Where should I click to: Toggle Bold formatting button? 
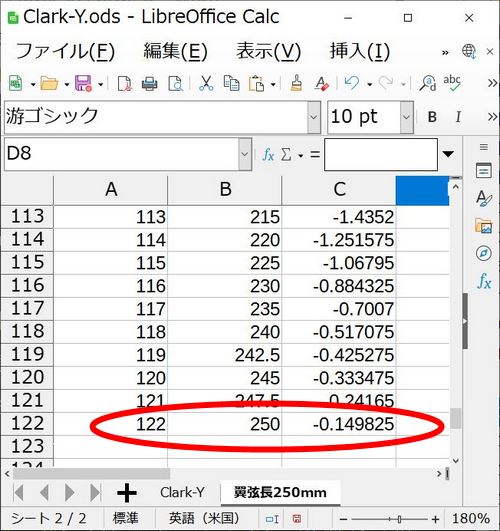[432, 117]
